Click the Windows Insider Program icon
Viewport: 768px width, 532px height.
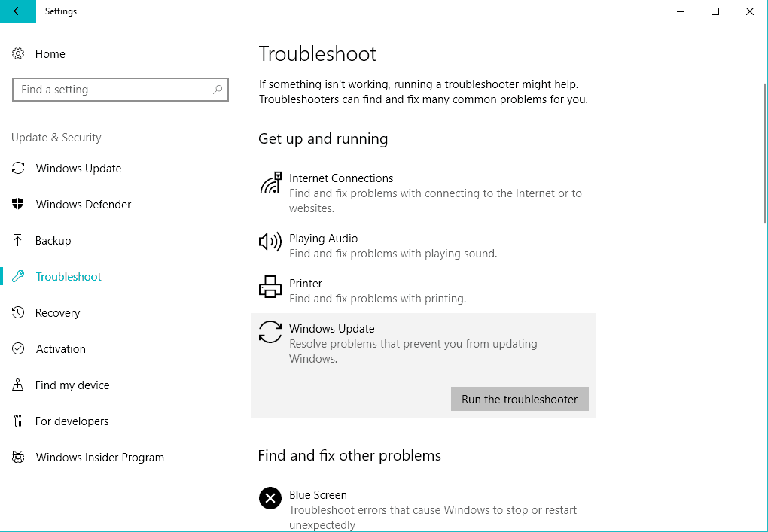click(18, 458)
